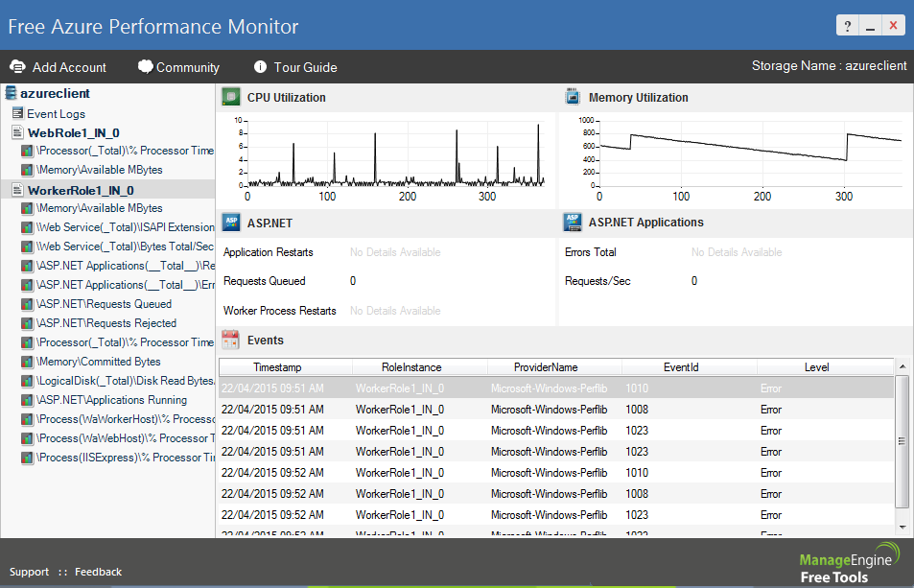Click the Events calendar icon
Viewport: 914px width, 588px height.
(230, 340)
